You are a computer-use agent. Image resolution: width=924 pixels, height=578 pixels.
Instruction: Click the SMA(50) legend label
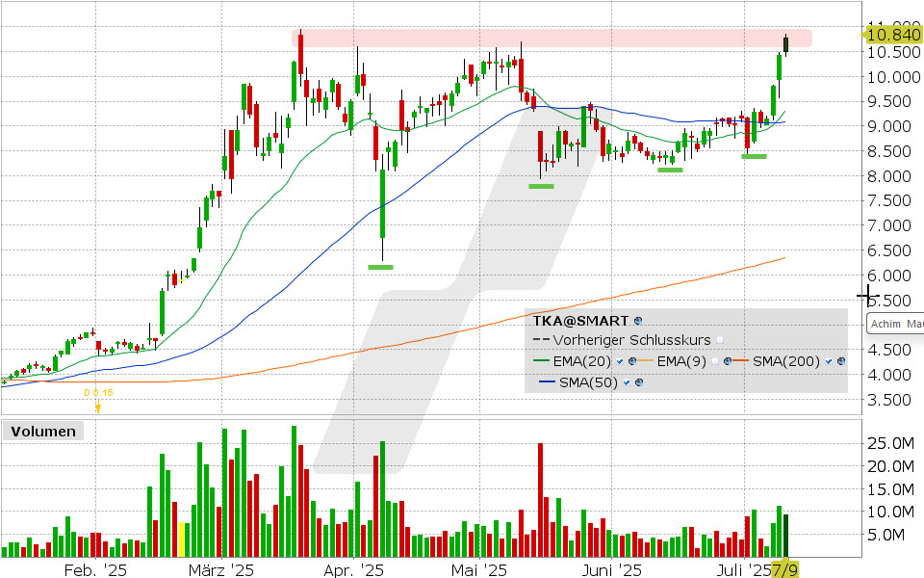click(588, 382)
